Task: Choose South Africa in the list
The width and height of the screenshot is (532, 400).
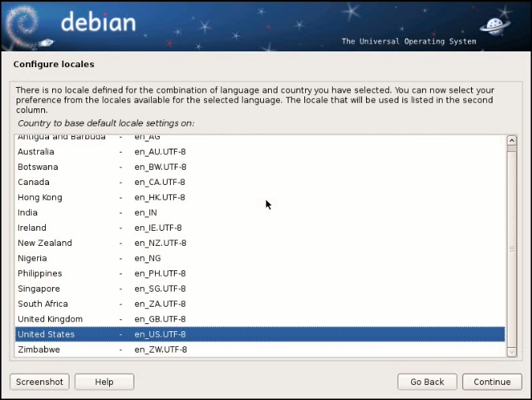Action: point(260,304)
